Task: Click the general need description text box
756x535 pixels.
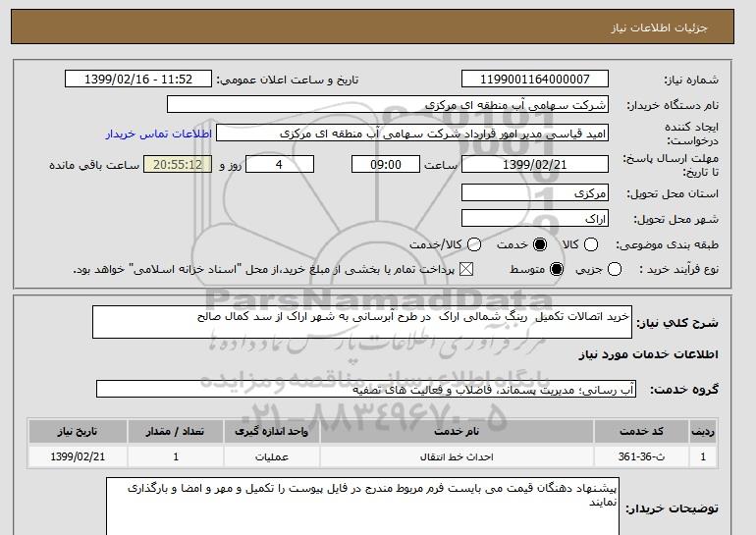Action: (362, 322)
